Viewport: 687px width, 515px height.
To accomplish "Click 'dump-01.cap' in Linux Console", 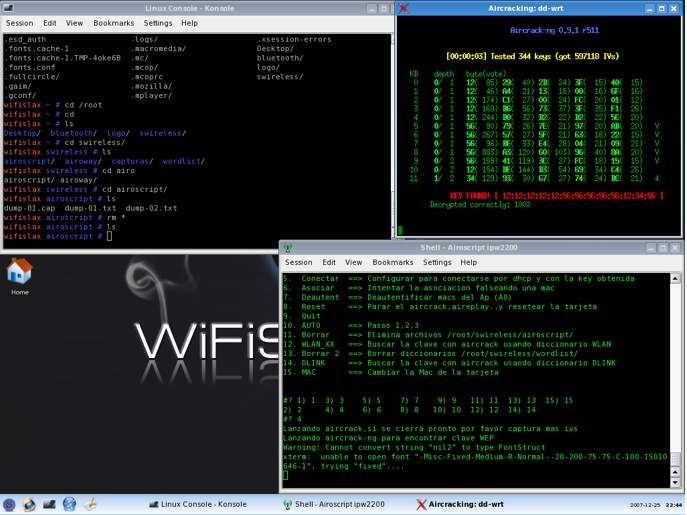I will tap(30, 208).
